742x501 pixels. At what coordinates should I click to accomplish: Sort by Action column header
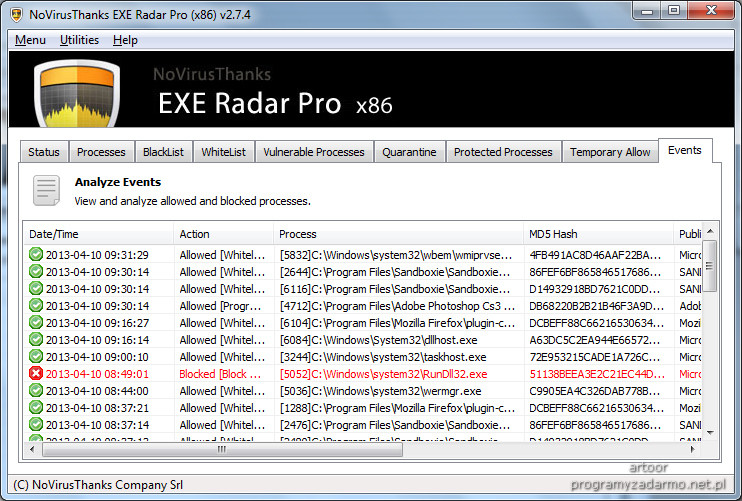(x=224, y=234)
